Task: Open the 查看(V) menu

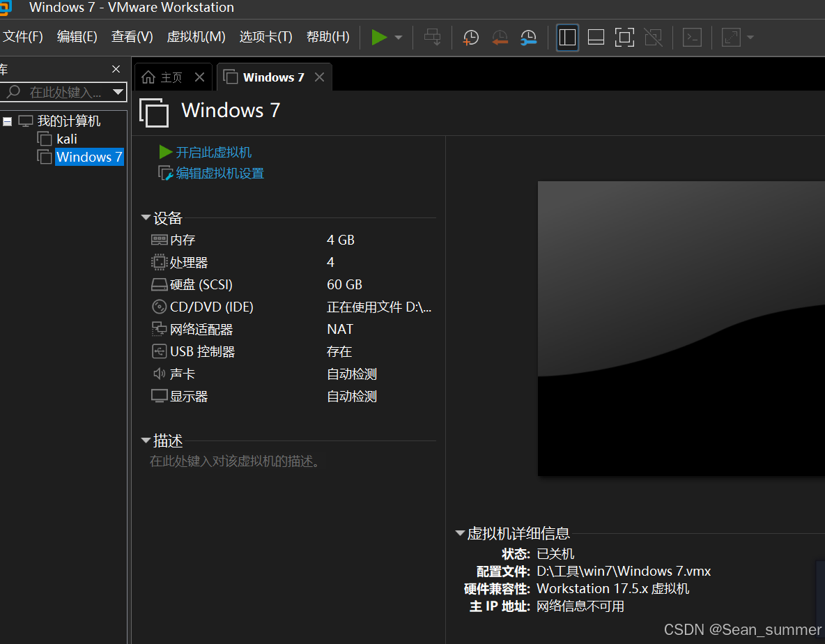Action: pyautogui.click(x=132, y=36)
